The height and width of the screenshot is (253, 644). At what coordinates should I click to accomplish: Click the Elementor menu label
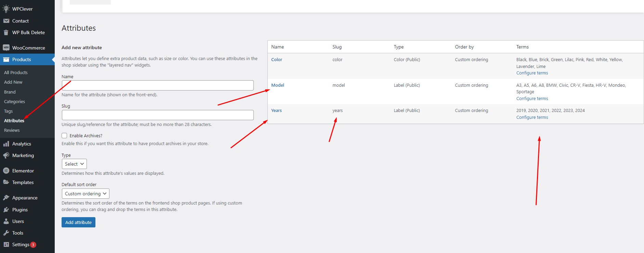coord(23,171)
